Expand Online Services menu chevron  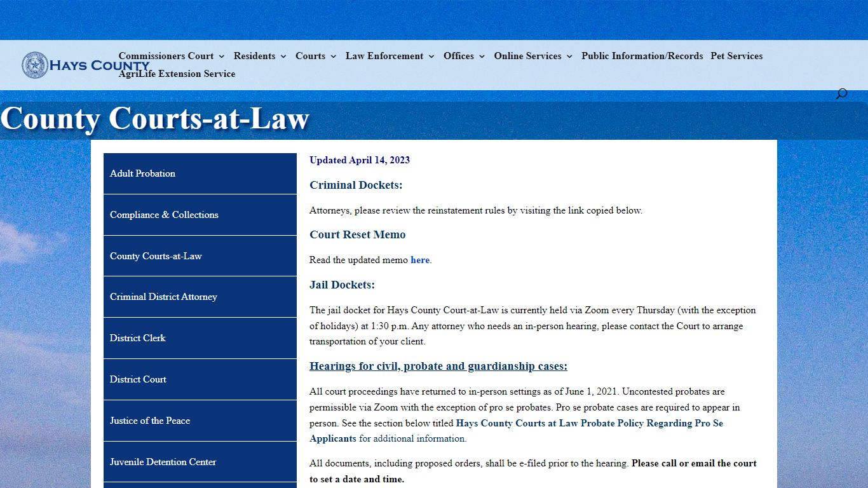pyautogui.click(x=569, y=57)
